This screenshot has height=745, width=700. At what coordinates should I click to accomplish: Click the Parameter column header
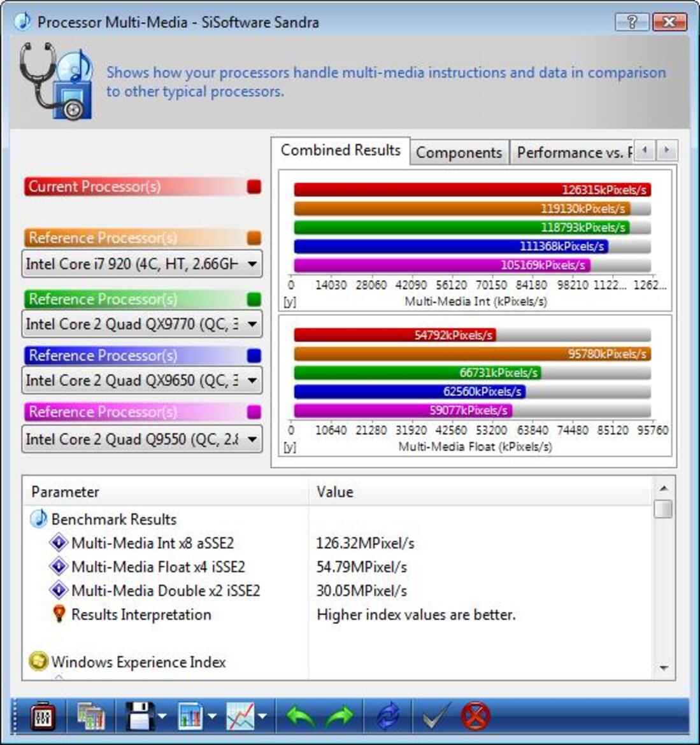point(166,492)
